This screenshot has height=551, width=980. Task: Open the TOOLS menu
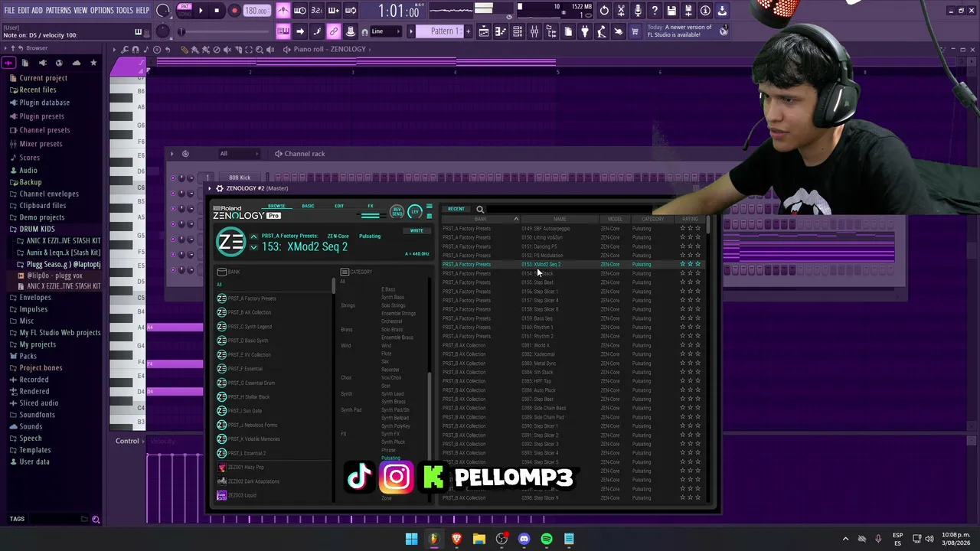[125, 10]
